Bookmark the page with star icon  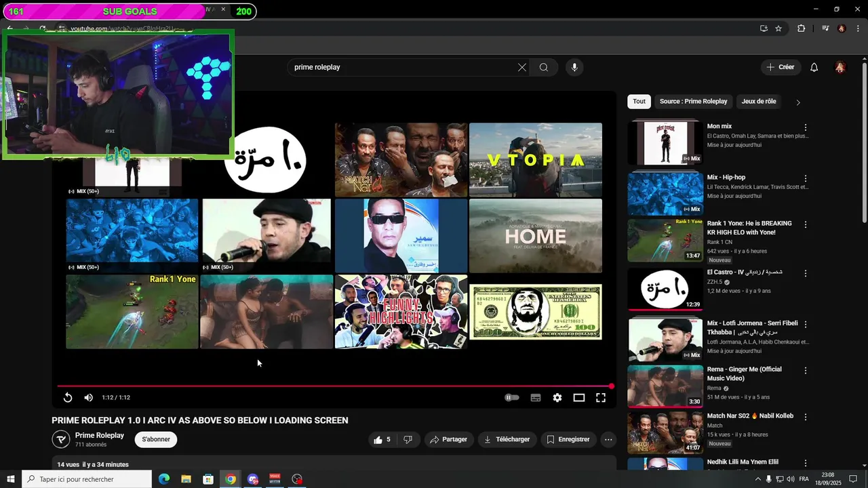[778, 28]
